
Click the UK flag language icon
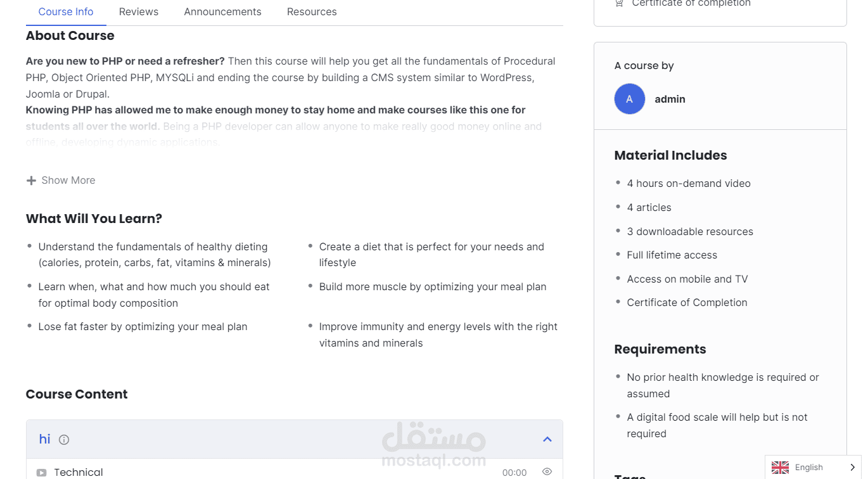pyautogui.click(x=780, y=467)
